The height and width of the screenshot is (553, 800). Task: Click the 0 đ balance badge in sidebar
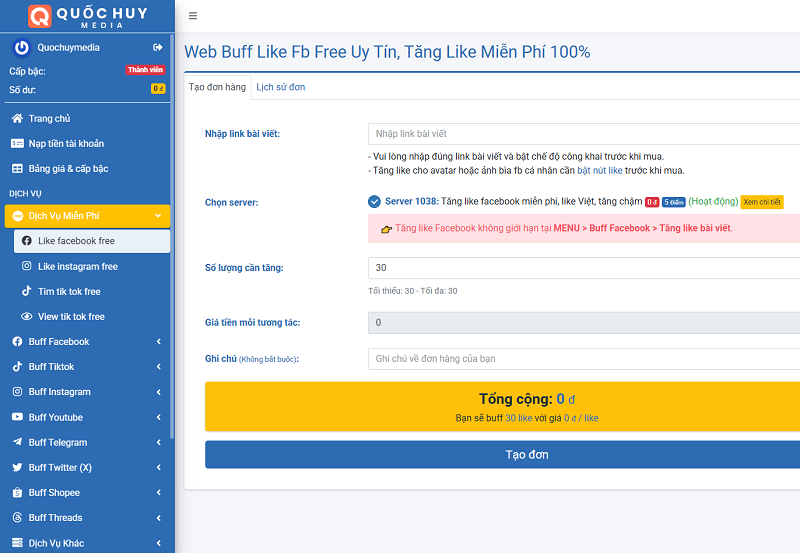pos(158,89)
